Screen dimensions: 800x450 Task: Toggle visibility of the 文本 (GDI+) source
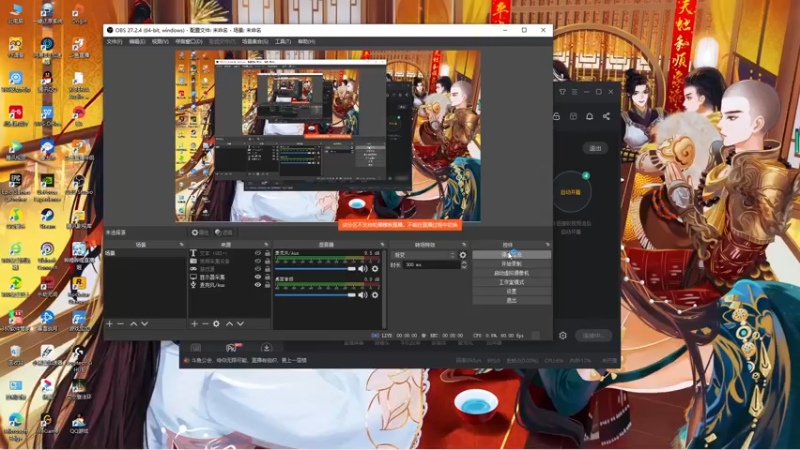tap(258, 253)
